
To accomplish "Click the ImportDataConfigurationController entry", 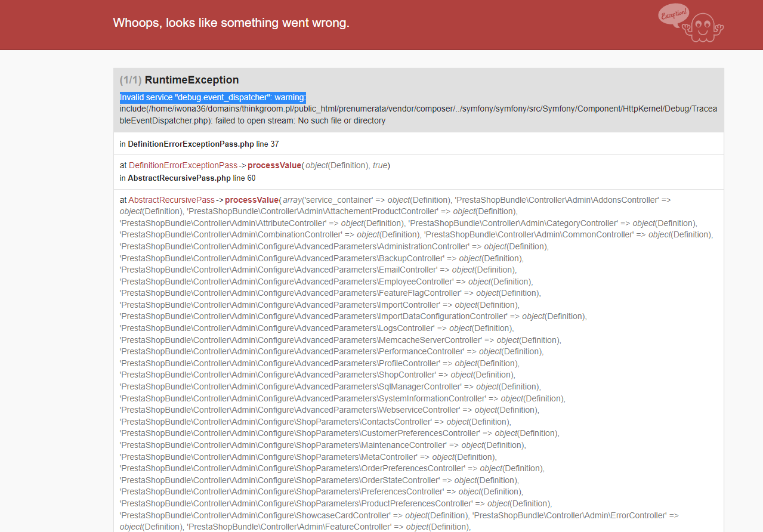I will tap(313, 316).
